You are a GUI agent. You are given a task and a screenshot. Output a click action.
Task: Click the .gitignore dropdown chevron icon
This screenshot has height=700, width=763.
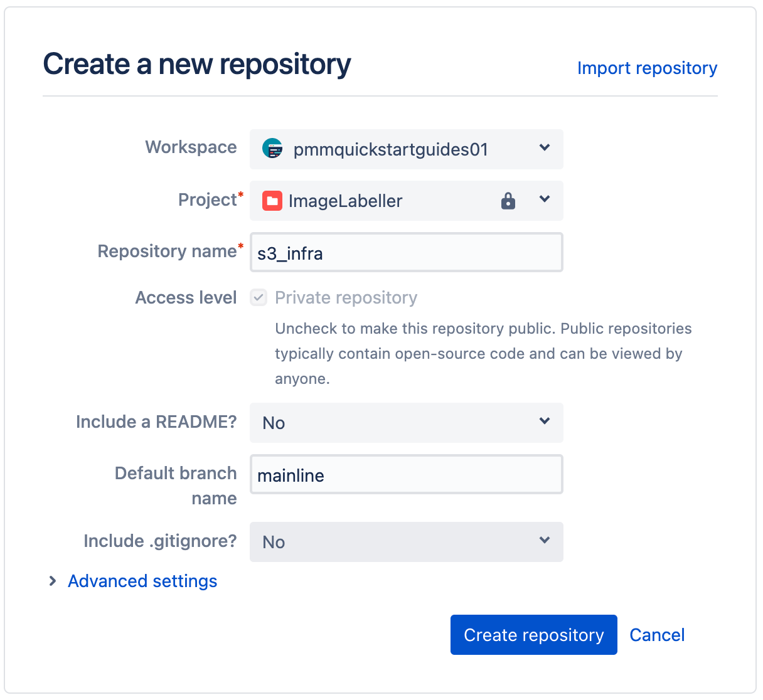[x=543, y=541]
